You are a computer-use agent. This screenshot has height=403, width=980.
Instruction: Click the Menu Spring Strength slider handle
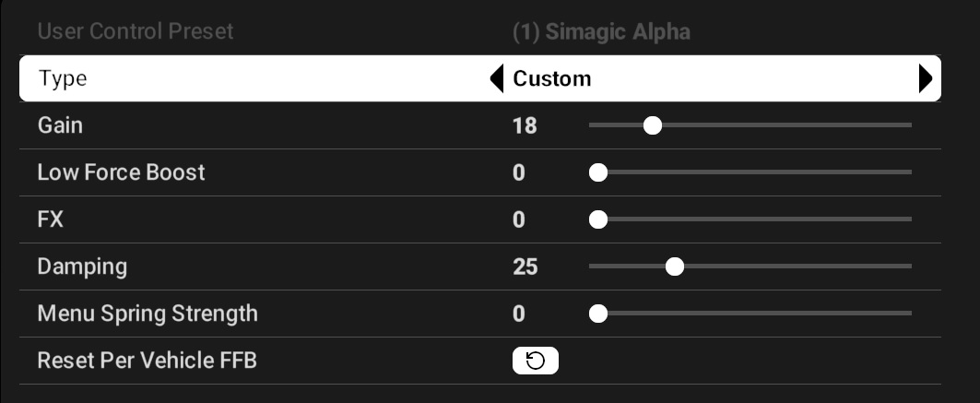pyautogui.click(x=598, y=314)
